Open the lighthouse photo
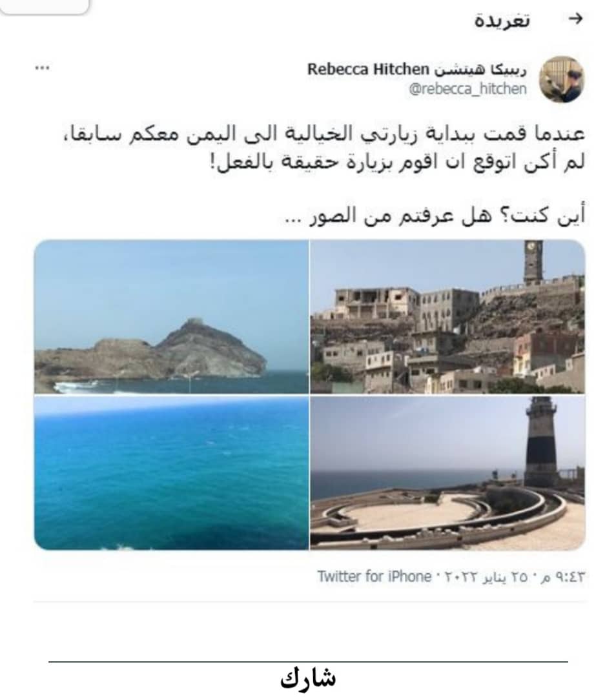The height and width of the screenshot is (697, 616). tap(447, 473)
